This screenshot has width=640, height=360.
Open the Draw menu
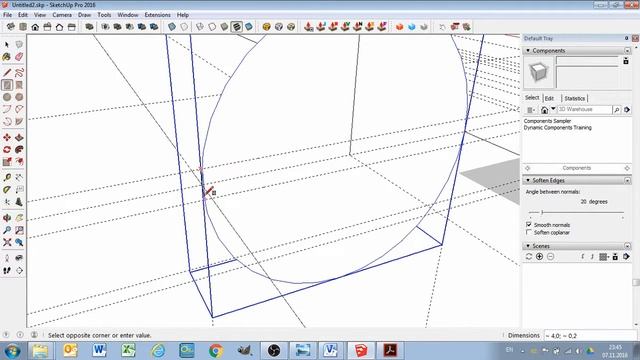tap(84, 15)
